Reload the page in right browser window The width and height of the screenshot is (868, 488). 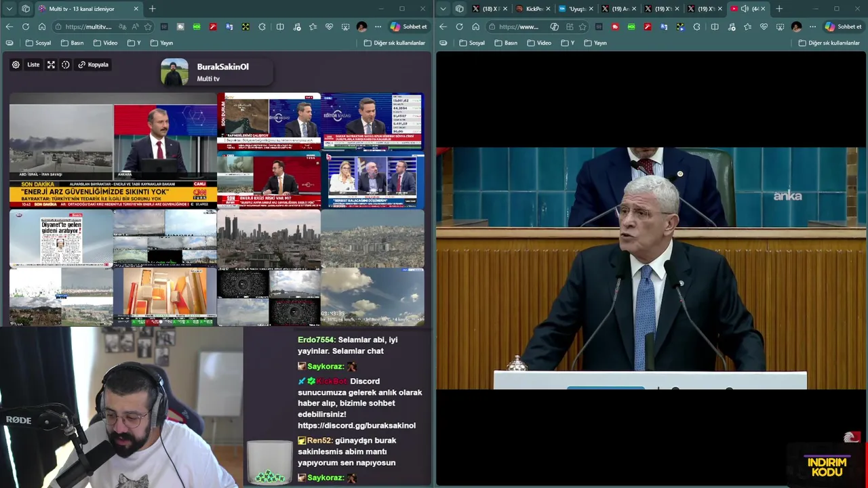click(460, 26)
